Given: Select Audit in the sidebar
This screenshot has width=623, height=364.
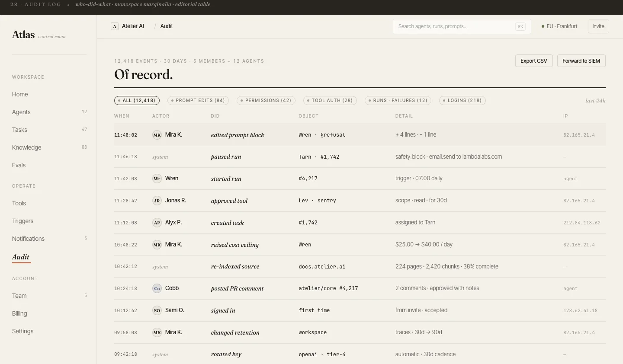Looking at the screenshot, I should [21, 257].
